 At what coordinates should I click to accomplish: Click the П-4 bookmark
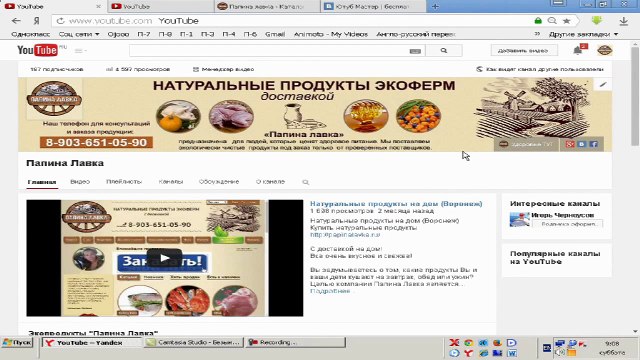229,34
